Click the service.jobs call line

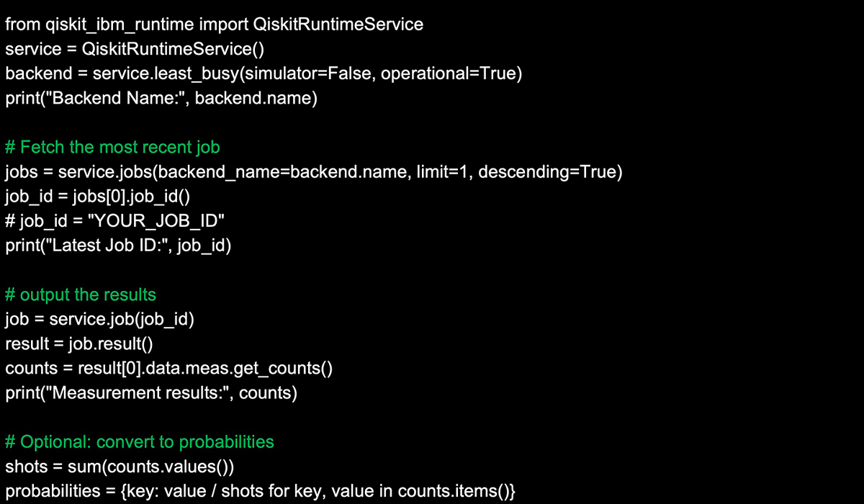tap(313, 172)
